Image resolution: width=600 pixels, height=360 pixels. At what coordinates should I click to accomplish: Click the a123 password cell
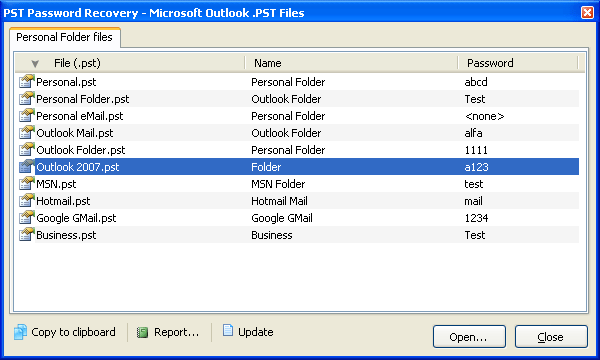pyautogui.click(x=476, y=167)
